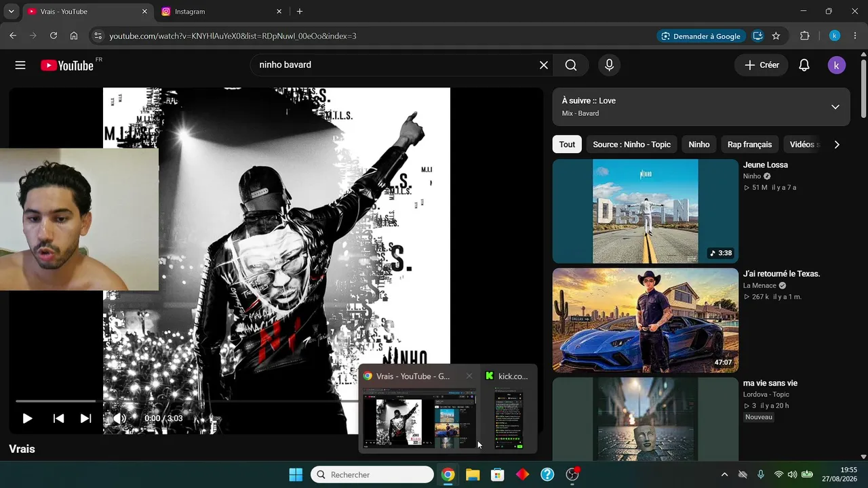Open the Windows Start menu
868x488 pixels.
pos(296,474)
